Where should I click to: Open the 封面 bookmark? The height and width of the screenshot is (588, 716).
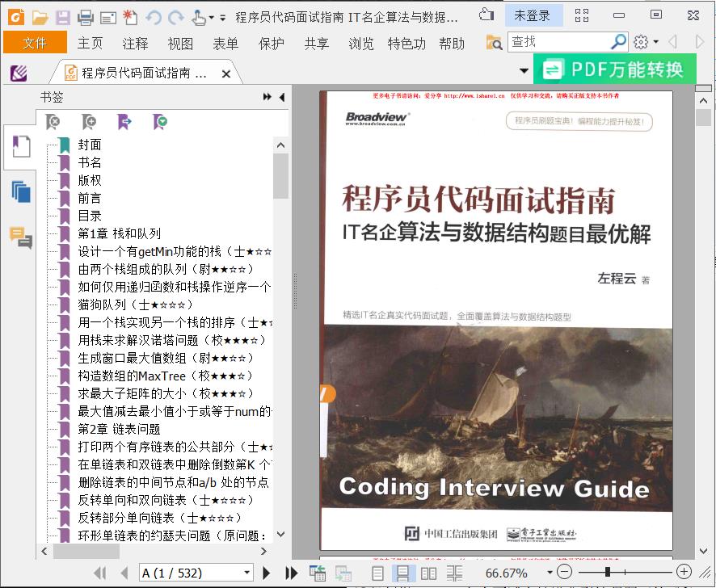90,145
